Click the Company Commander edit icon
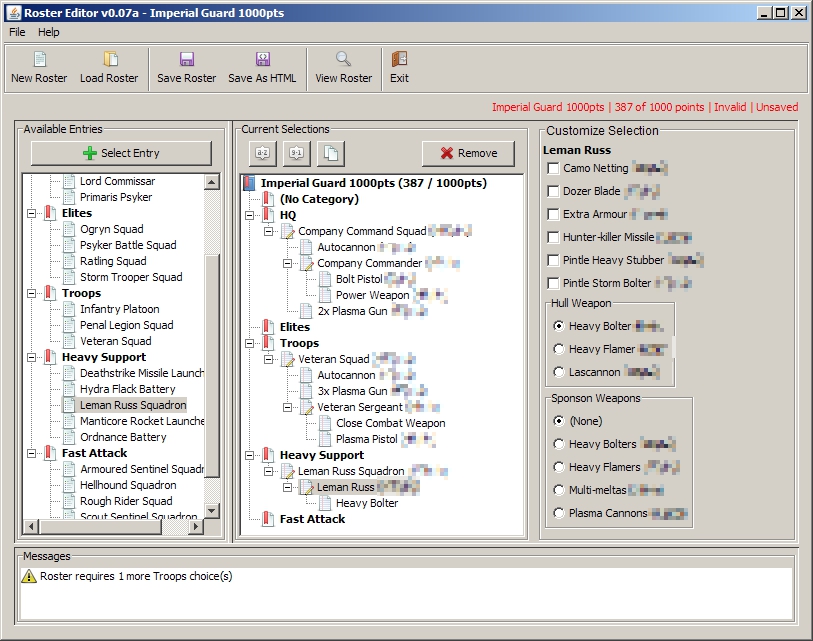813x641 pixels. tap(307, 263)
